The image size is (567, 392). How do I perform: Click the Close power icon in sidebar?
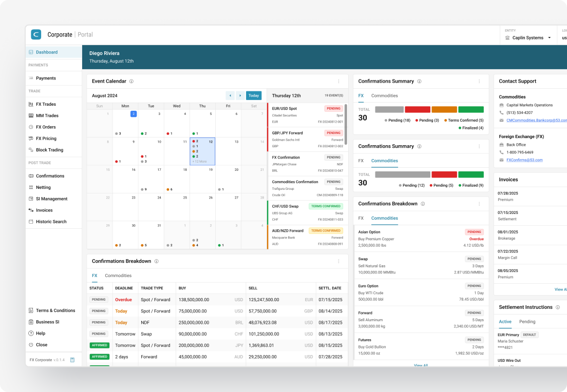click(31, 345)
